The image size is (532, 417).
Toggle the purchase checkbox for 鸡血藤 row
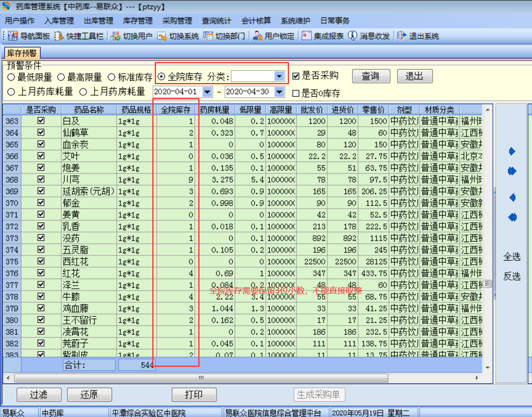tap(41, 308)
